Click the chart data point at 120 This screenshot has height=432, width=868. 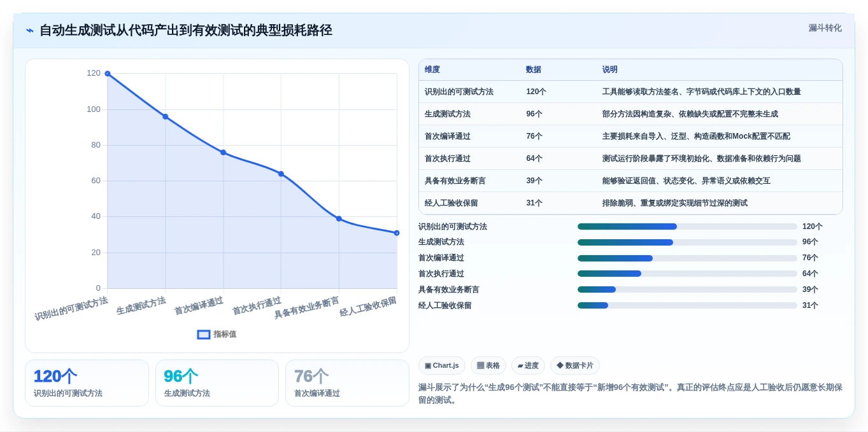point(108,74)
